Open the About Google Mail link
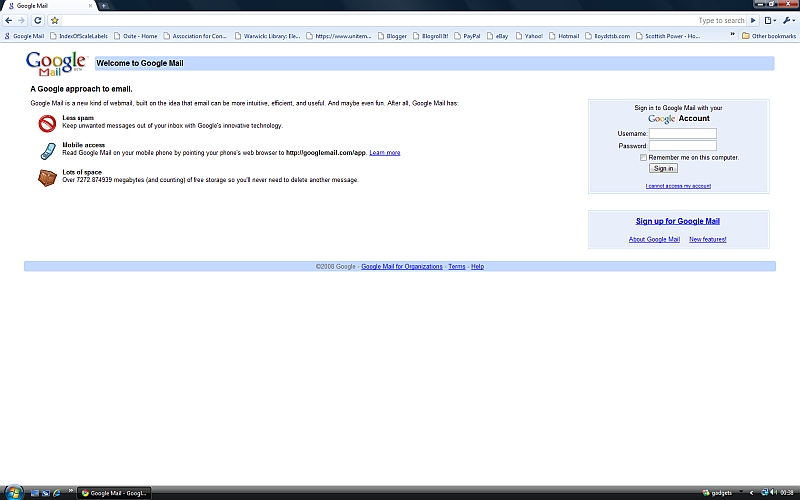800x500 pixels. (654, 239)
